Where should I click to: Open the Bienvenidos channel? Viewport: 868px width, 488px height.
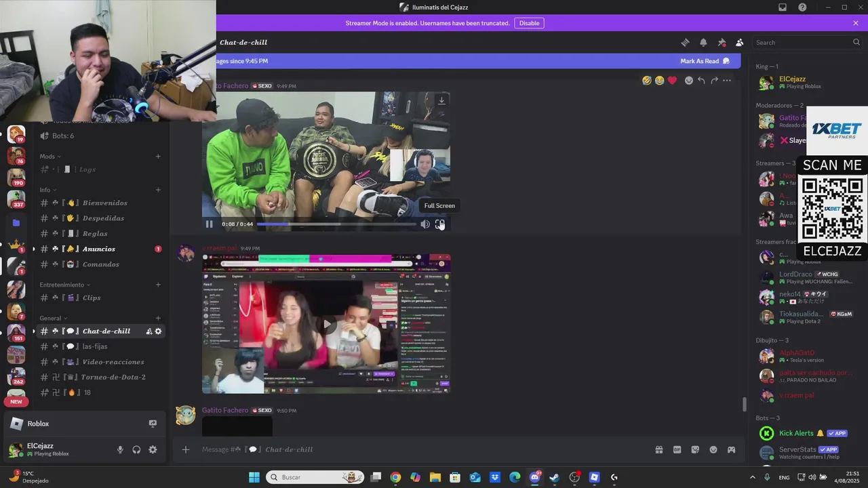coord(100,203)
